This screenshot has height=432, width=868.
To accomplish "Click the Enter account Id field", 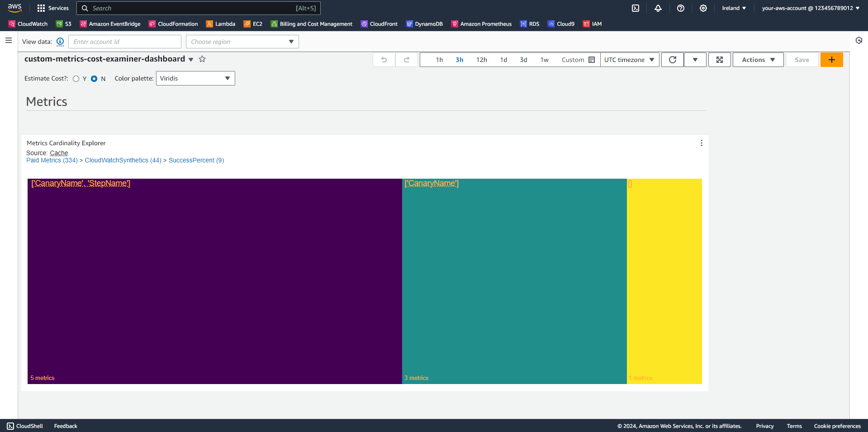I will pos(125,41).
